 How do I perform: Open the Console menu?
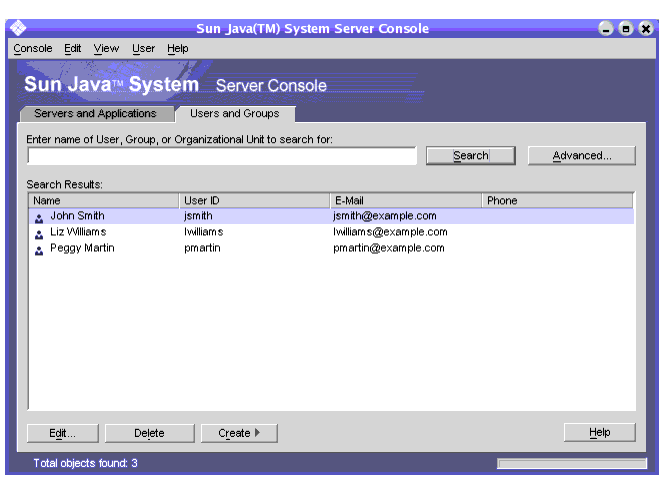click(x=33, y=48)
